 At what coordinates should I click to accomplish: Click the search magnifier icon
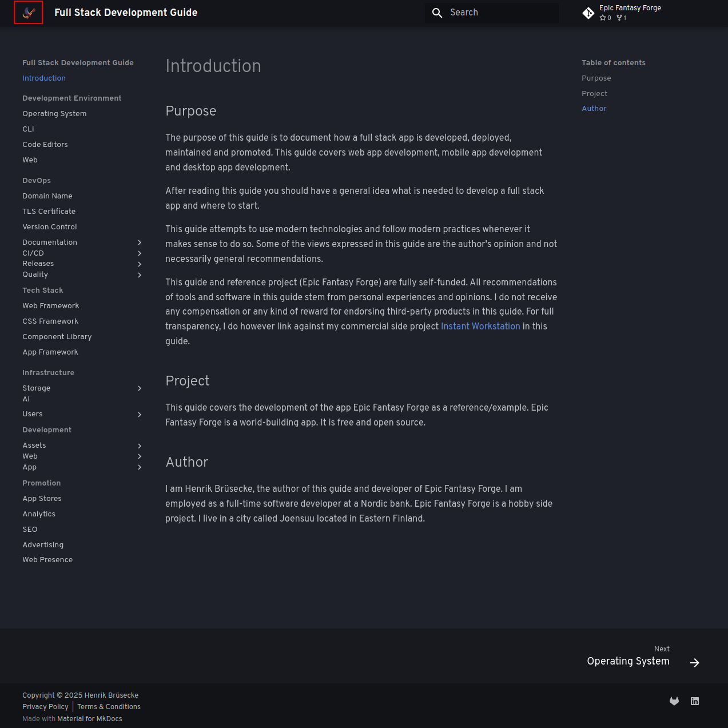pyautogui.click(x=437, y=13)
